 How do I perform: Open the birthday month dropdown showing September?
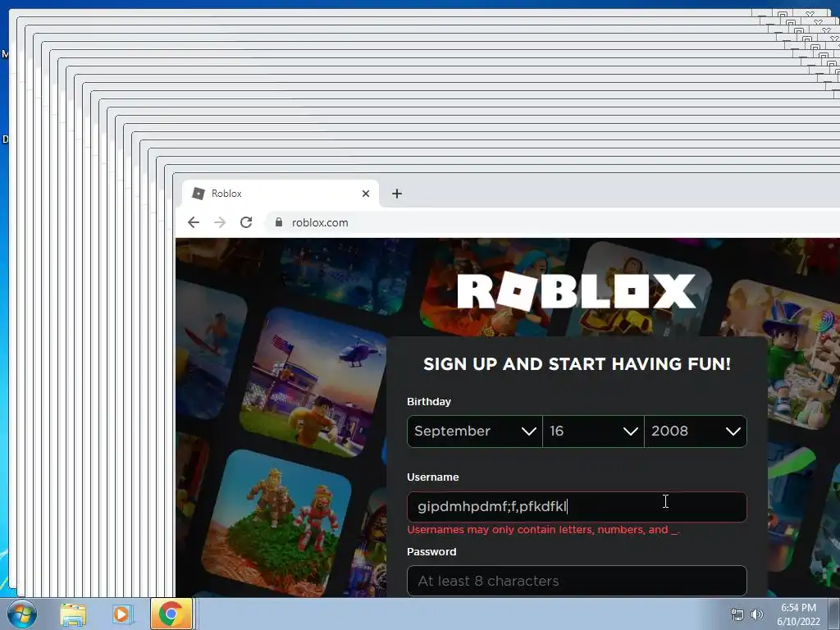475,431
